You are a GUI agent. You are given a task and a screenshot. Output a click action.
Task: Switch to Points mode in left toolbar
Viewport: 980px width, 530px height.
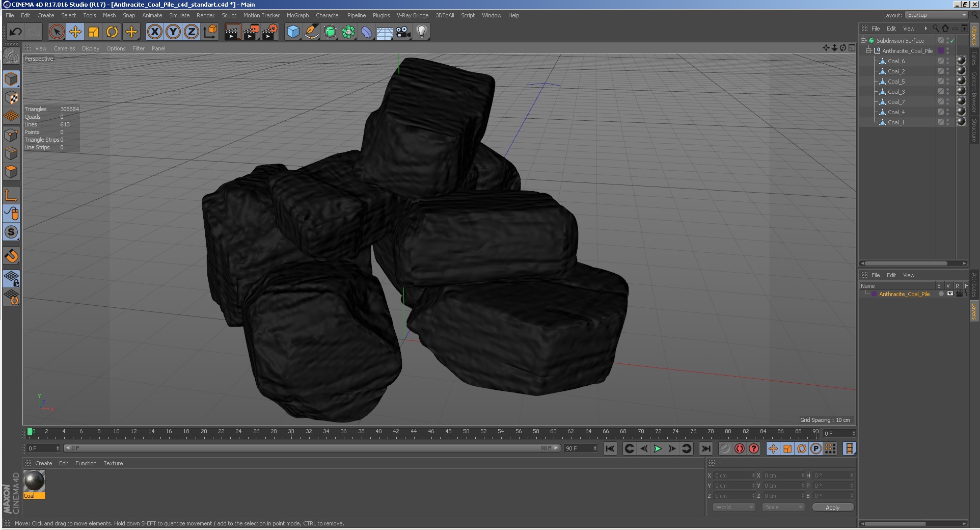[x=11, y=135]
